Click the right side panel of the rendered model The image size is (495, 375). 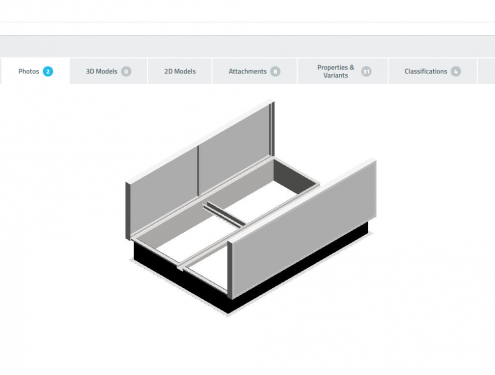click(303, 230)
